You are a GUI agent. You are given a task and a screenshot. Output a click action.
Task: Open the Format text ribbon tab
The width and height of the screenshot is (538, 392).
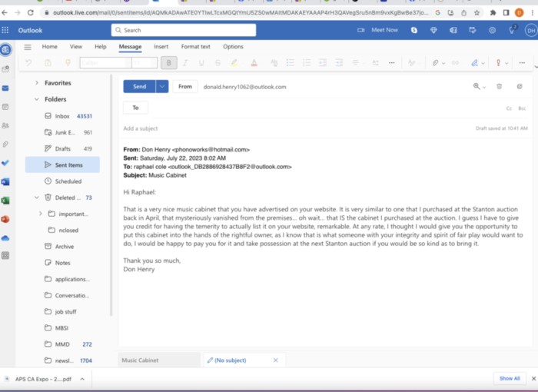(x=195, y=47)
